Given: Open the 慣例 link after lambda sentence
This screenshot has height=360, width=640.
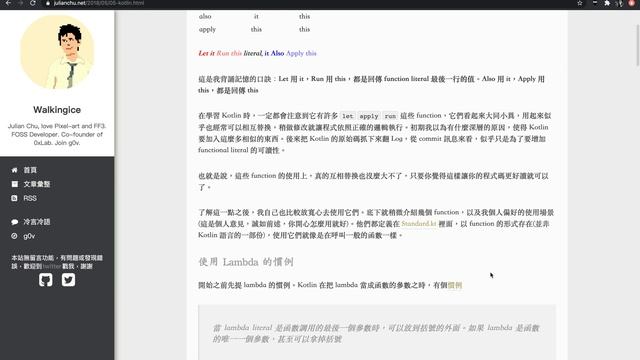Looking at the screenshot, I should point(455,285).
